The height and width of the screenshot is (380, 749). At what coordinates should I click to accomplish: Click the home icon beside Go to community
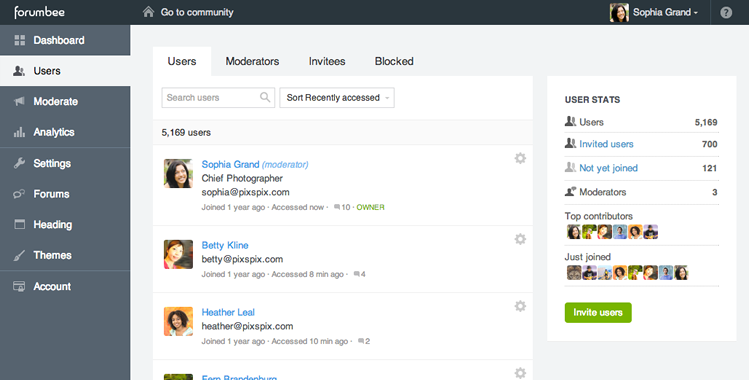(x=149, y=12)
